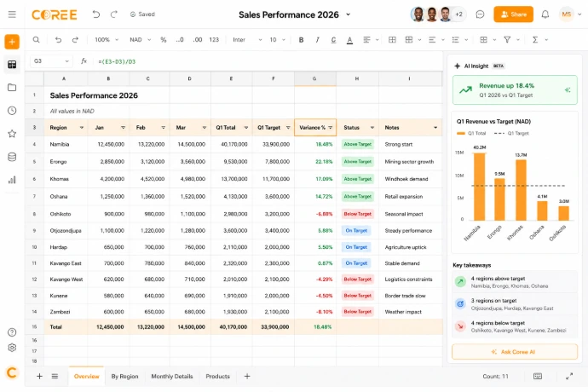Select the Erongo region cell

click(66, 162)
